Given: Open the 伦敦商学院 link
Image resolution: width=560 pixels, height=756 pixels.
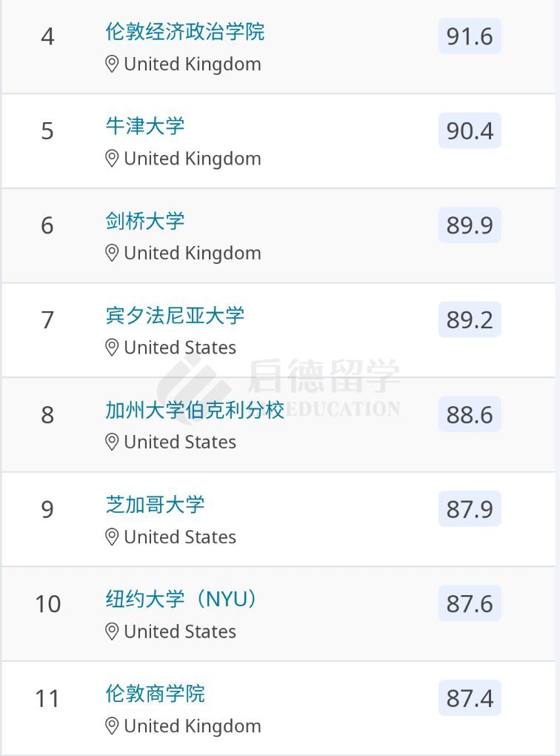Looking at the screenshot, I should point(155,694).
